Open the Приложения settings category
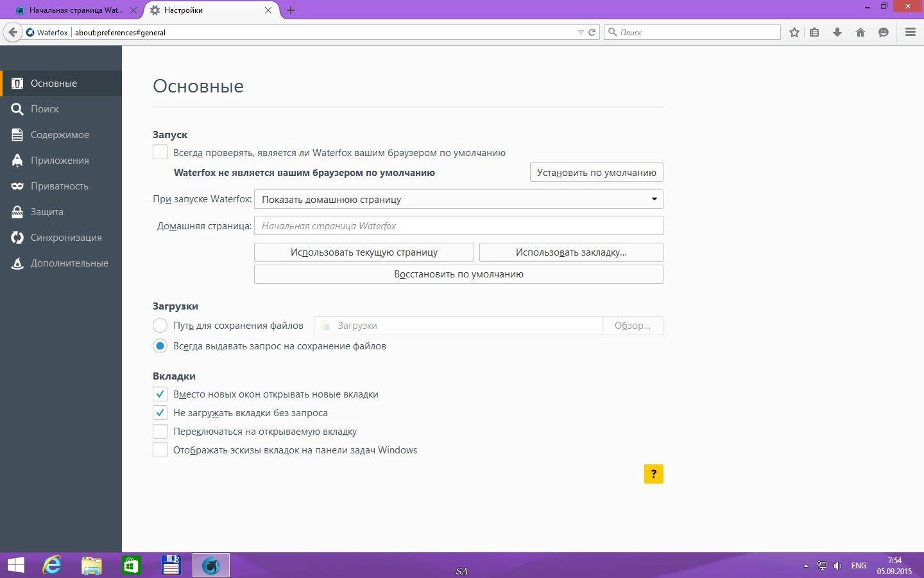Image resolution: width=924 pixels, height=578 pixels. point(61,161)
